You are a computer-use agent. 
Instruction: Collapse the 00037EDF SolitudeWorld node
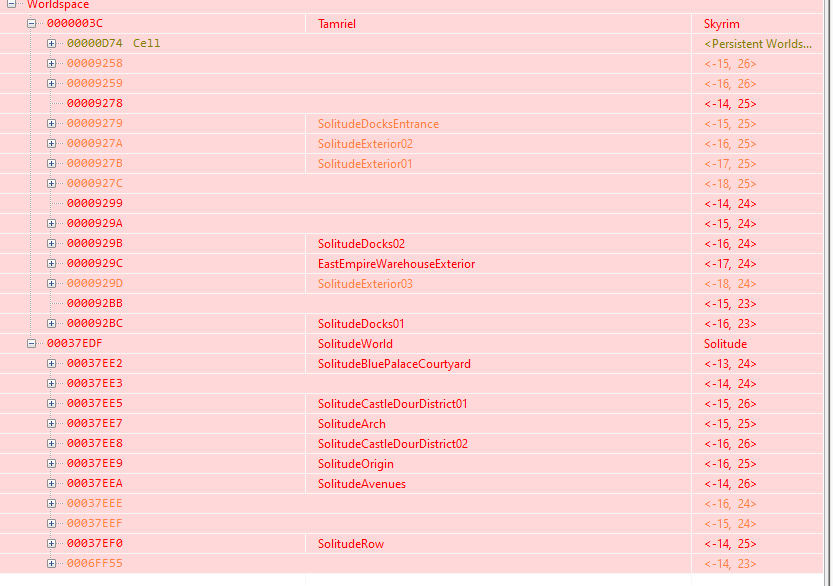tap(31, 344)
